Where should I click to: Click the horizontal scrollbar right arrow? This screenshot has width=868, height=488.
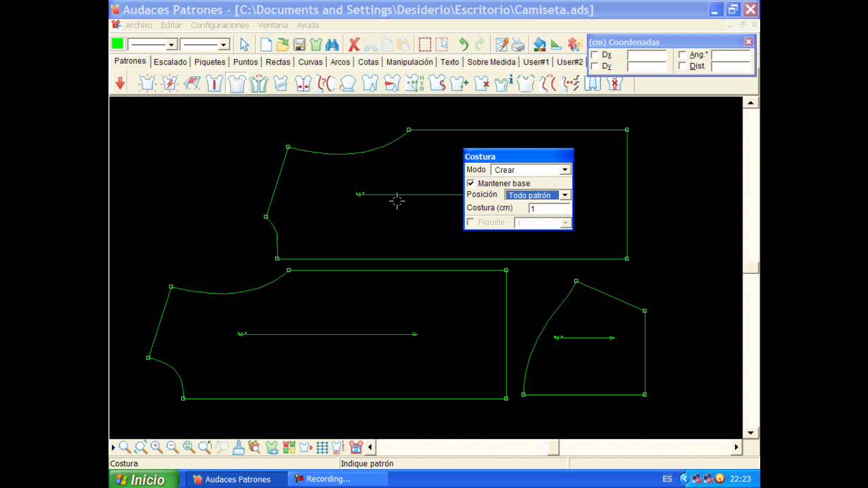[736, 447]
